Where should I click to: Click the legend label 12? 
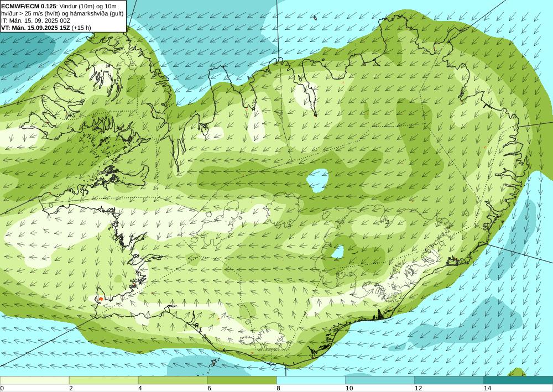(418, 388)
